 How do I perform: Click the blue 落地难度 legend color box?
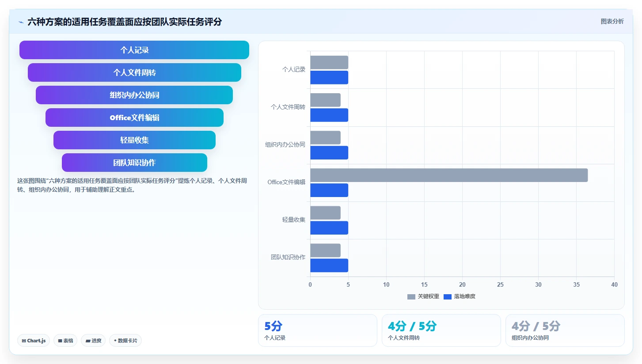click(448, 296)
